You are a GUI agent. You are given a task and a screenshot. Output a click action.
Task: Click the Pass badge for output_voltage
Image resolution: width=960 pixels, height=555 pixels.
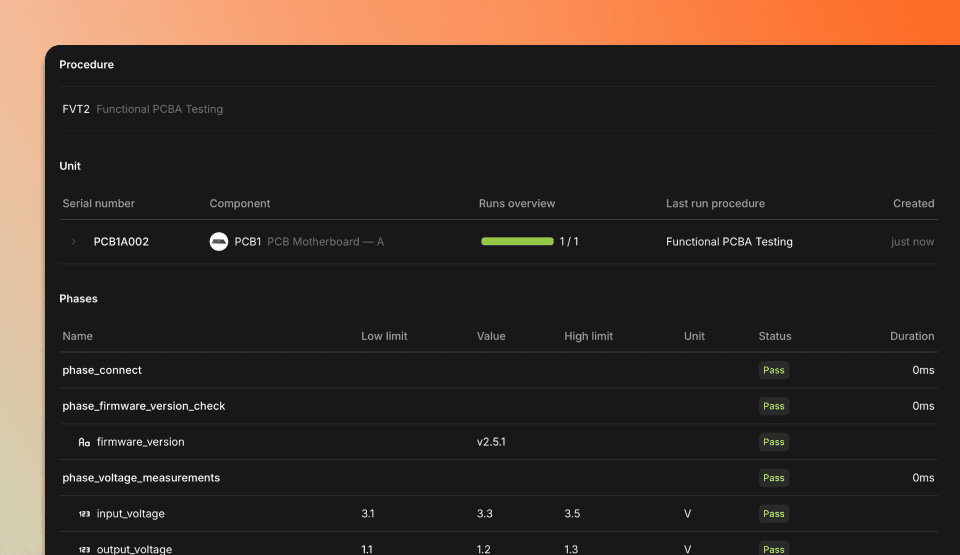(x=774, y=548)
